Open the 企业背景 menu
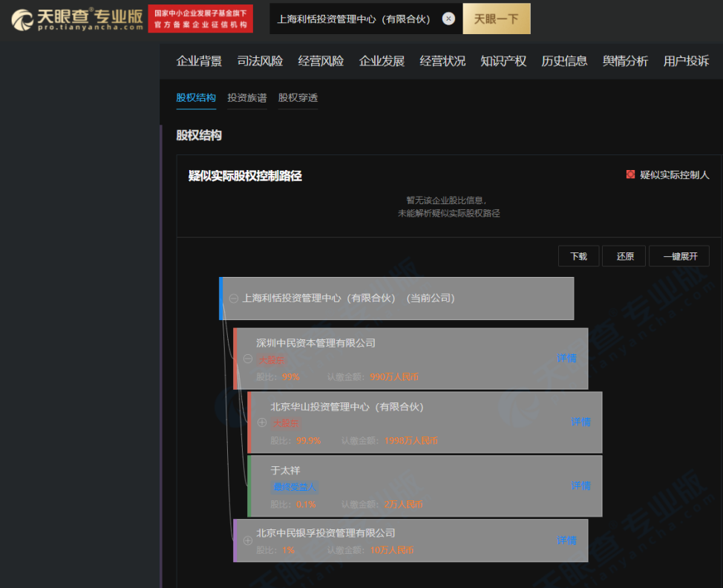The width and height of the screenshot is (723, 588). (199, 61)
